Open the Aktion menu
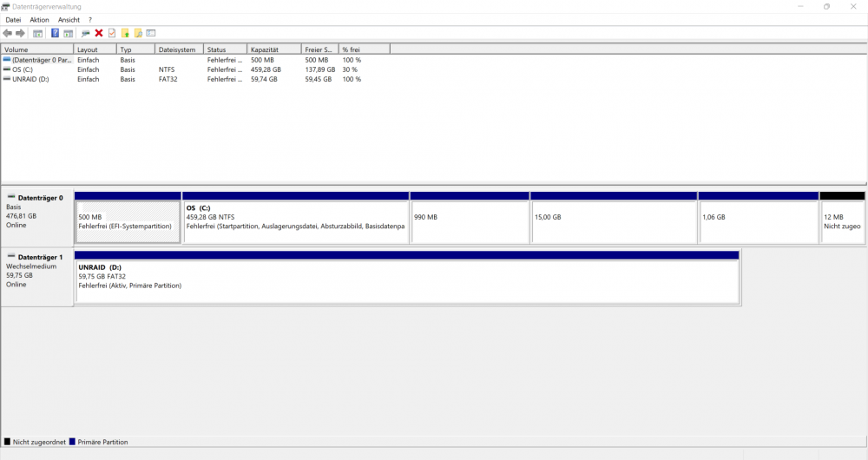Viewport: 868px width, 460px height. (x=39, y=19)
